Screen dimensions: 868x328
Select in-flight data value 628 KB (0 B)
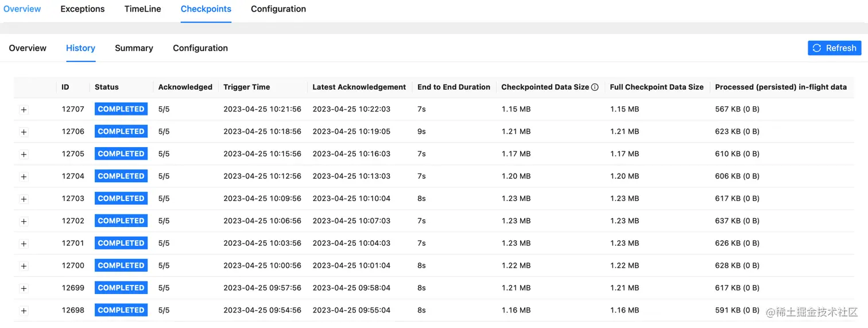[737, 266]
